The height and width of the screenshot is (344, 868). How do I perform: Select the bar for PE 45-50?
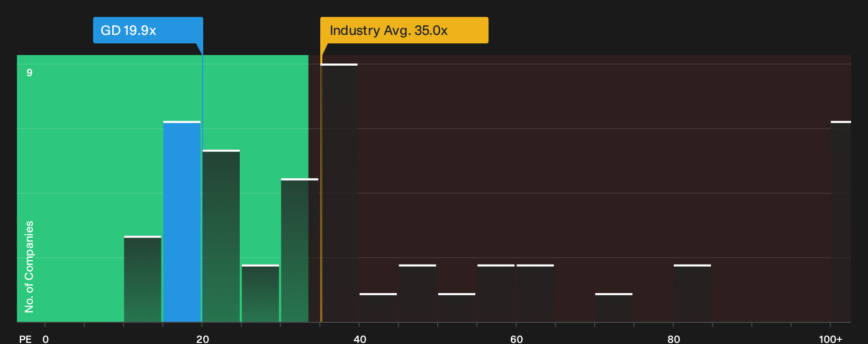pyautogui.click(x=418, y=293)
